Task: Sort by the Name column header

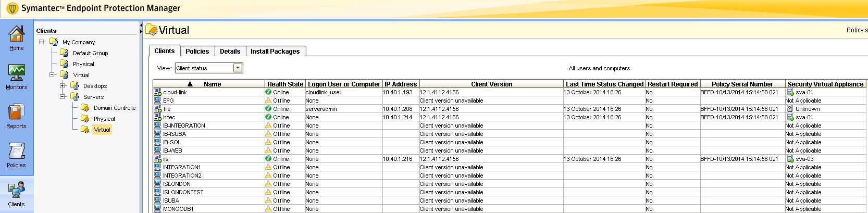Action: 209,84
